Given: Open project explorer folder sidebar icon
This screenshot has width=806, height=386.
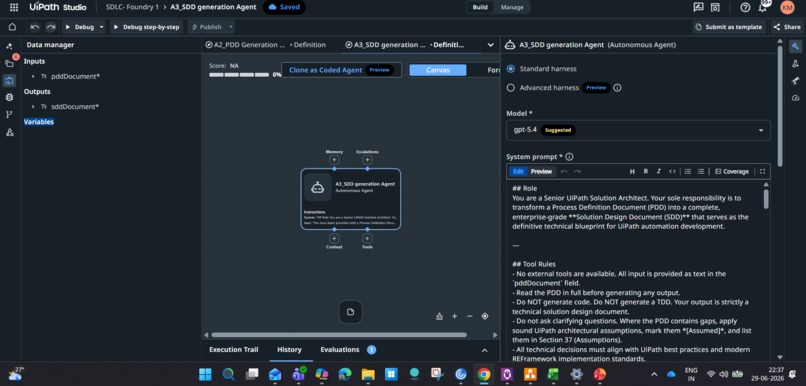Looking at the screenshot, I should (x=9, y=63).
